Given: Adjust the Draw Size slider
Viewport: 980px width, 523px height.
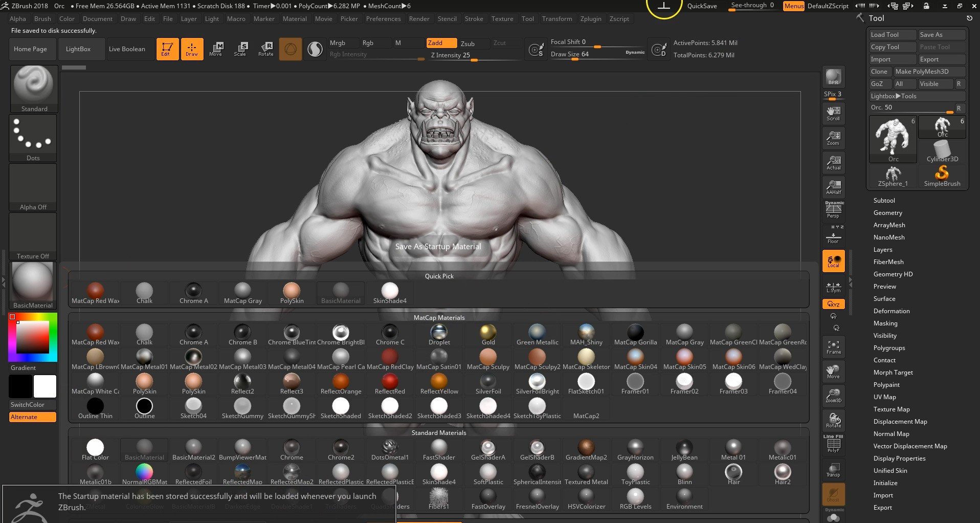Looking at the screenshot, I should (x=597, y=54).
